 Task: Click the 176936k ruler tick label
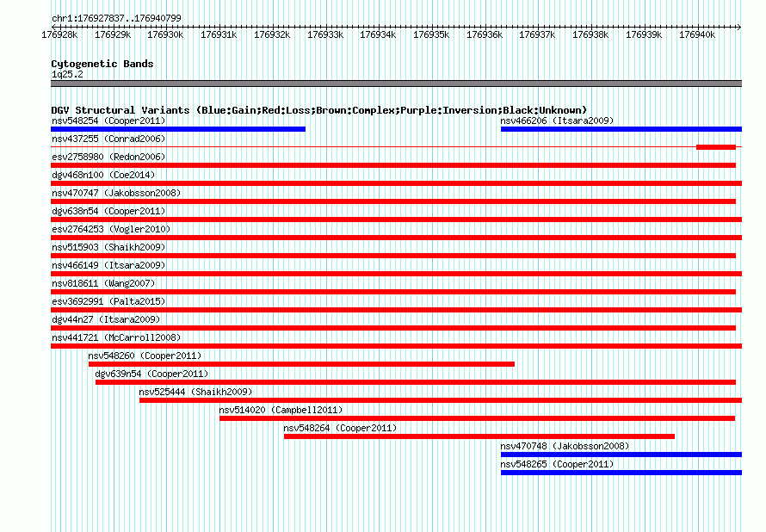pos(484,34)
